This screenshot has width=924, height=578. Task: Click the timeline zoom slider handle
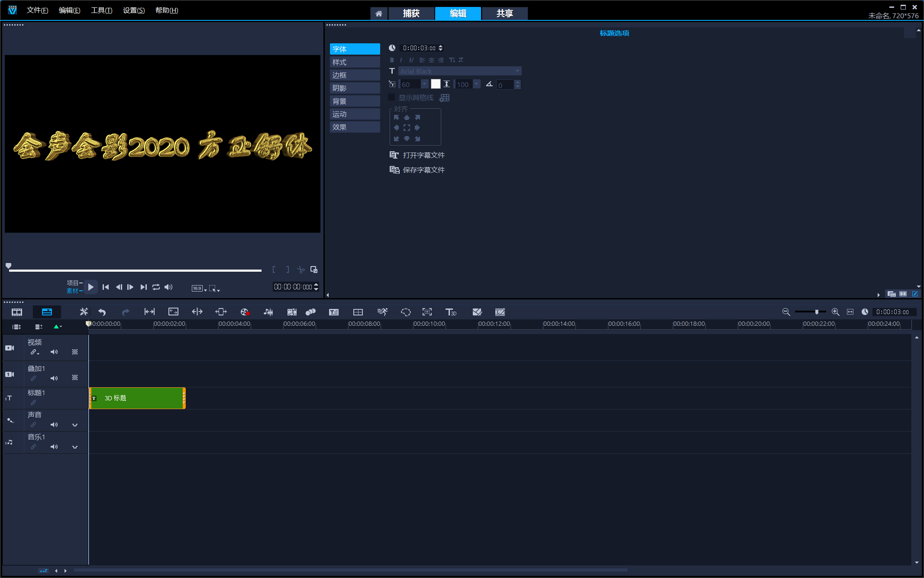click(x=817, y=312)
